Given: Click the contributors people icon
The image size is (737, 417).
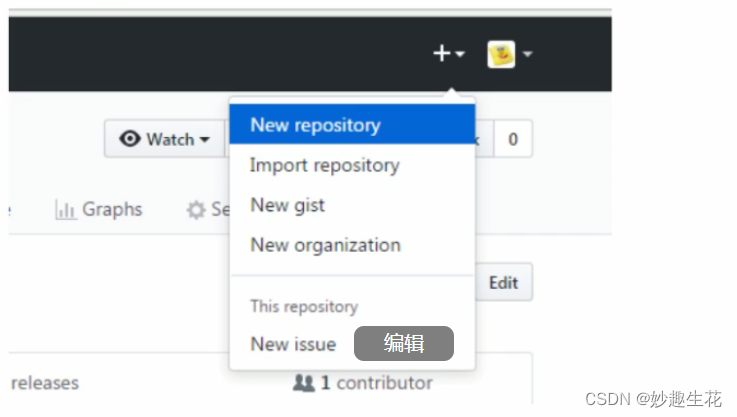Looking at the screenshot, I should 303,383.
